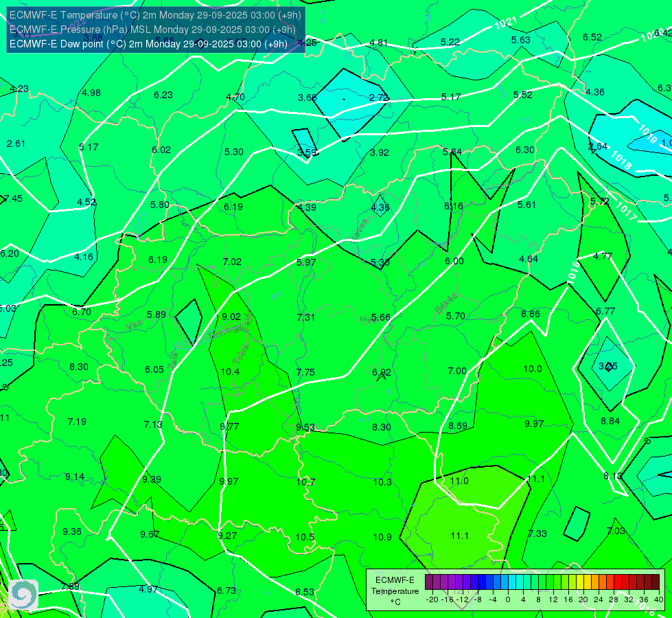Click the 6.23 dew point value

[x=163, y=95]
